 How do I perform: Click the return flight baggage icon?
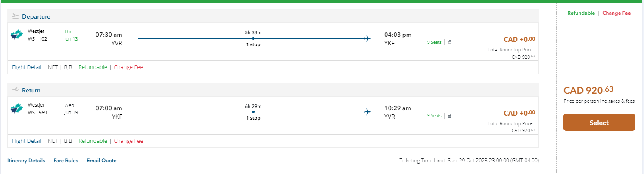tap(450, 116)
